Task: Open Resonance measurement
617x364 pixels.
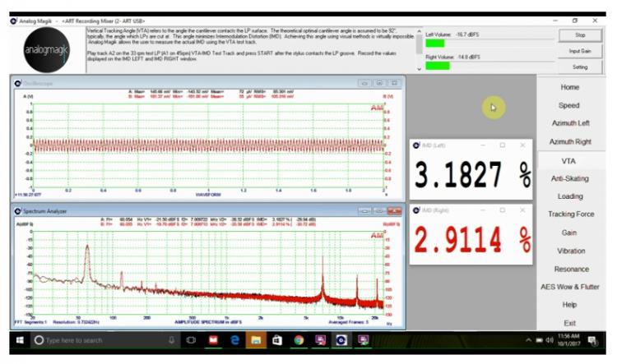Action: point(572,269)
